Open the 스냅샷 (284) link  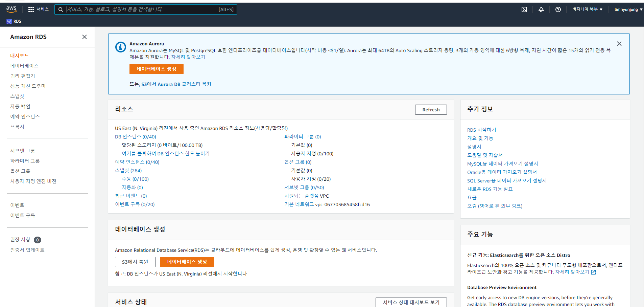coord(128,171)
